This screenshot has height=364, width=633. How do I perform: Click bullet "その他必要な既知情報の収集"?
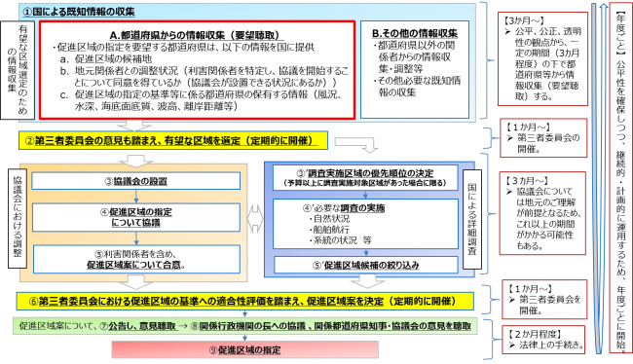[x=417, y=87]
